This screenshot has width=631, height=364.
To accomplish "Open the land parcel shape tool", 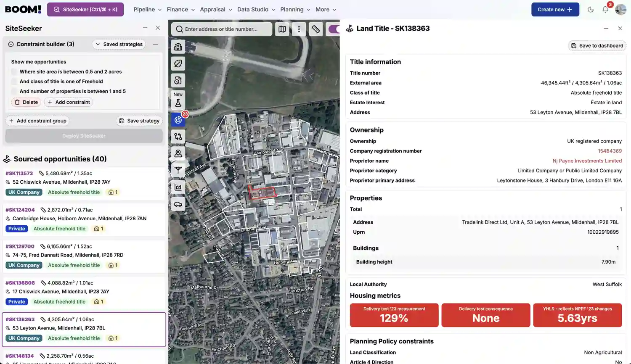I will tap(178, 63).
